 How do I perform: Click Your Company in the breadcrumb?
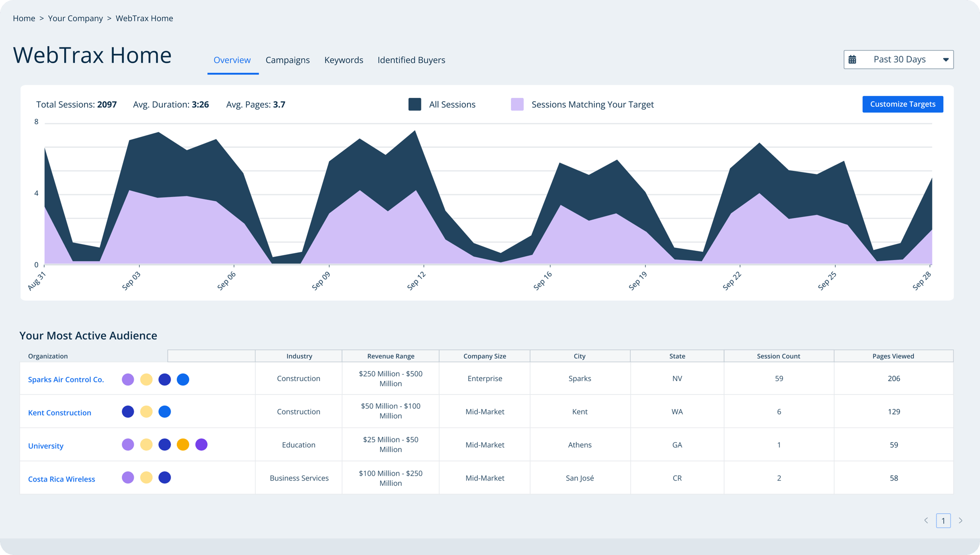tap(75, 18)
